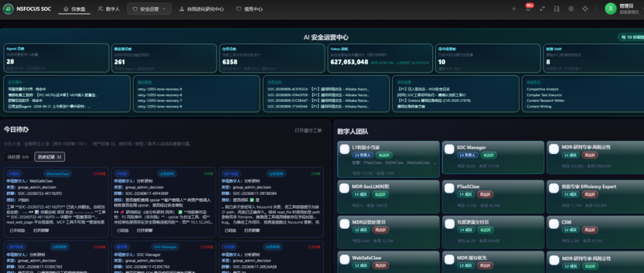Open the MDR-SecLLM对照 team card title
Image resolution: width=644 pixels, height=273 pixels.
pyautogui.click(x=370, y=186)
